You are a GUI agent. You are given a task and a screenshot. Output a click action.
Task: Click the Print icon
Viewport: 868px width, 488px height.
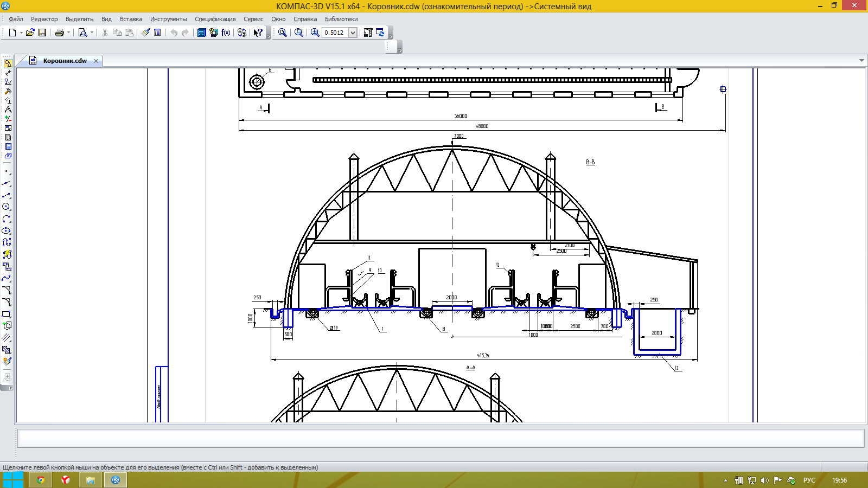[60, 33]
